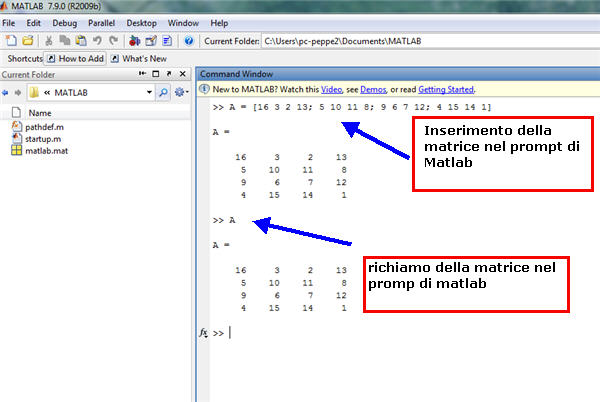Undock the Current Folder panel

pyautogui.click(x=169, y=73)
